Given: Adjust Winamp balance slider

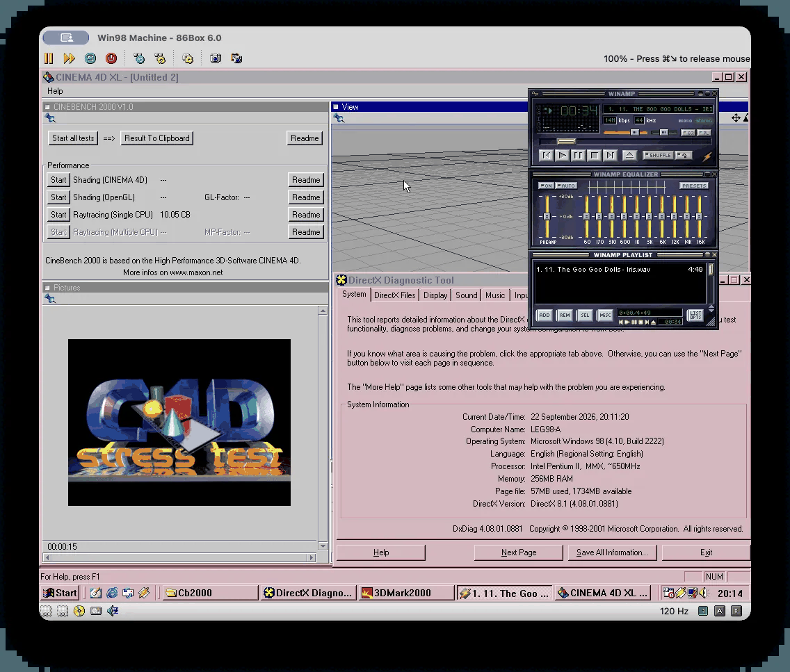Looking at the screenshot, I should [663, 133].
